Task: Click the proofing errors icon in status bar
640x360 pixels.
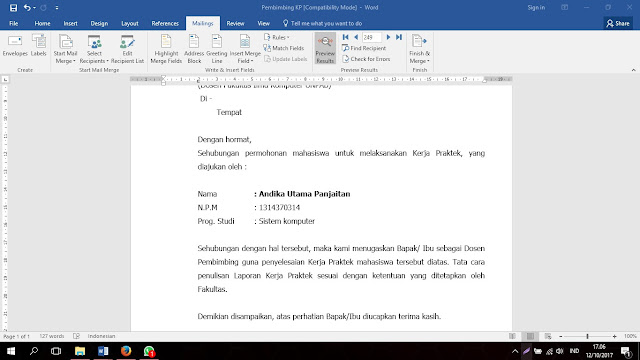Action: 76,336
